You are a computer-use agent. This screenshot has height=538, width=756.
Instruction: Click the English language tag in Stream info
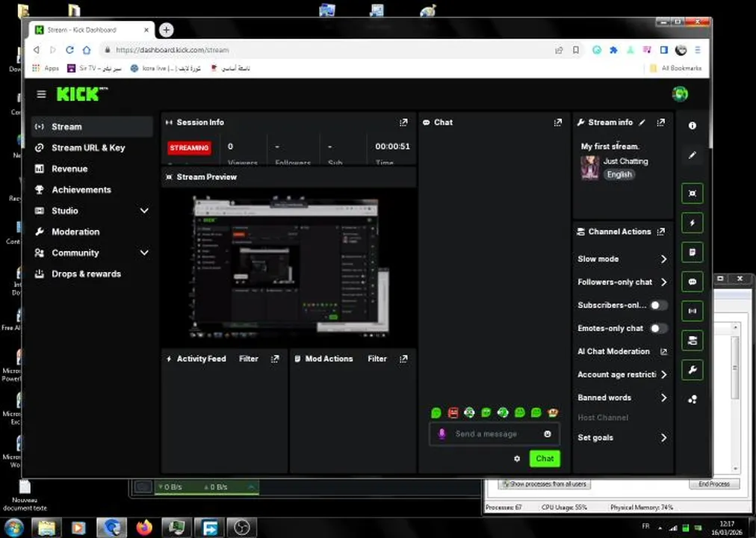pyautogui.click(x=619, y=175)
